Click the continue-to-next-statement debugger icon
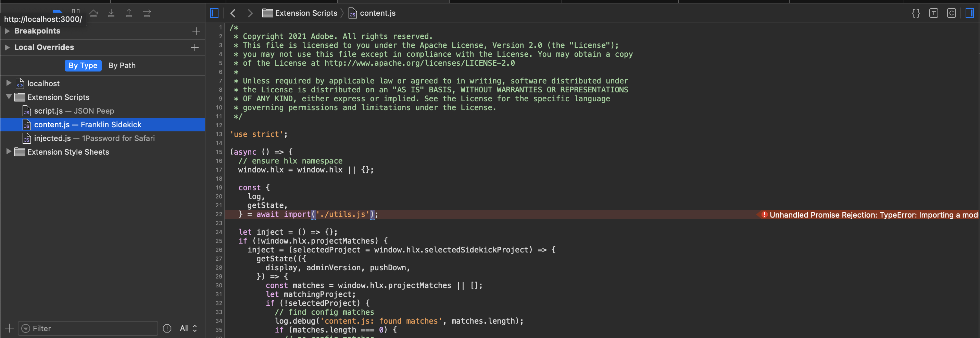Screen dimensions: 980x338 147,13
